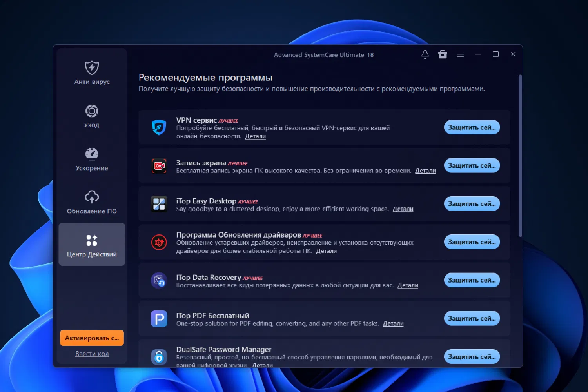The width and height of the screenshot is (588, 392).
Task: Minimize the Advanced SystemCare window
Action: [x=478, y=54]
